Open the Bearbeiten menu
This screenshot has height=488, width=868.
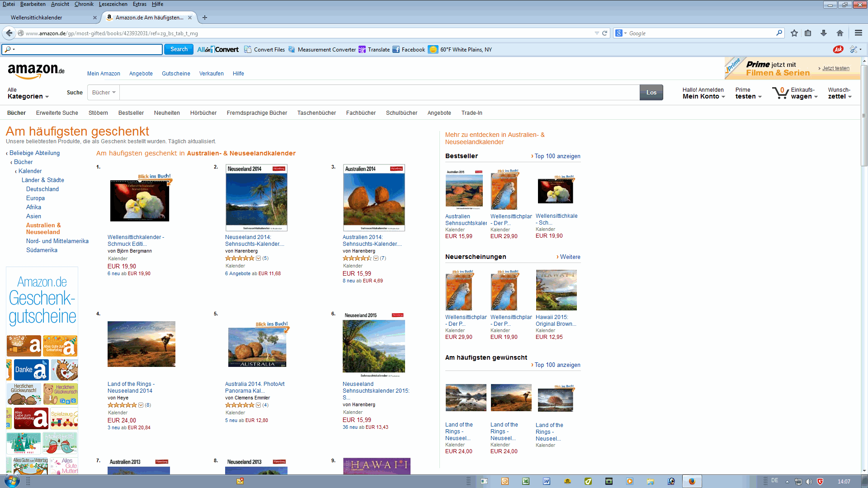33,4
